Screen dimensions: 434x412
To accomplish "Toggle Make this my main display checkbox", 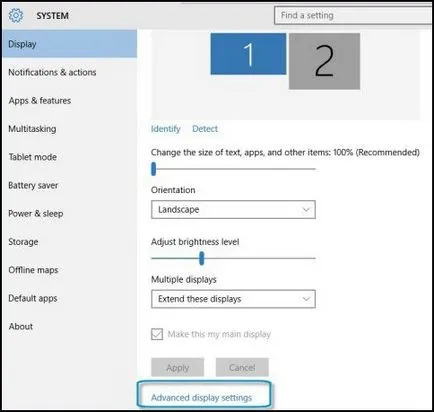I will tap(157, 334).
